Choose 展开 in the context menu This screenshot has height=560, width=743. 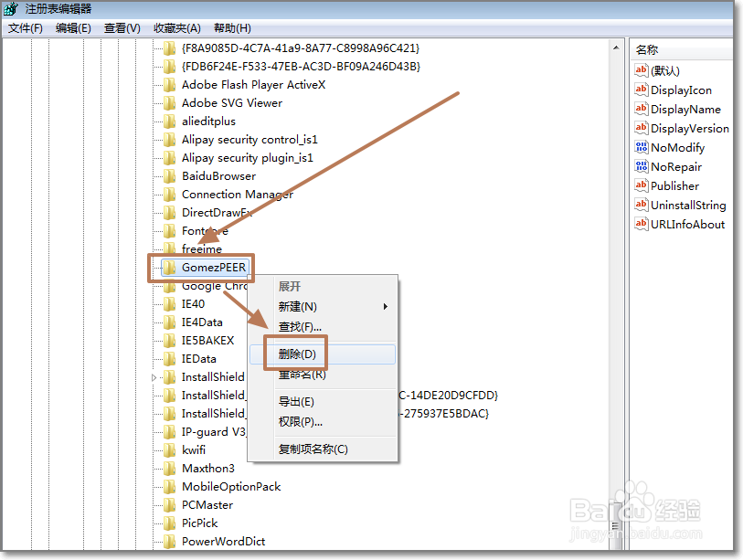323,287
